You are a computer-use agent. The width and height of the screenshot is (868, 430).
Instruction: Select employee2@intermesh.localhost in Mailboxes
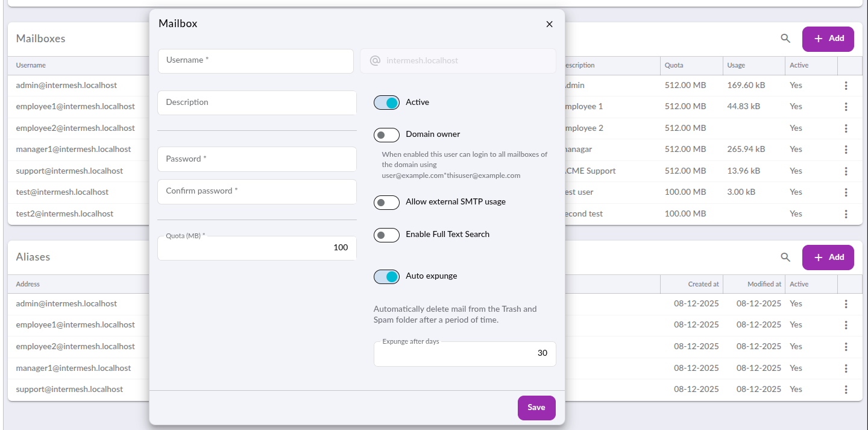(x=75, y=128)
